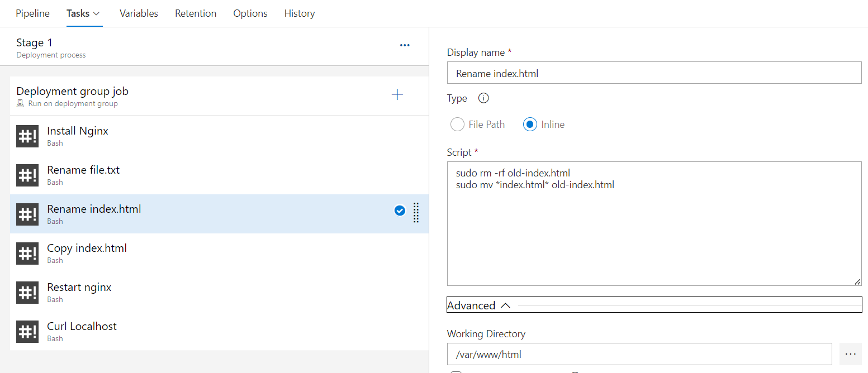Select the Inline radio button
The width and height of the screenshot is (868, 373).
530,125
